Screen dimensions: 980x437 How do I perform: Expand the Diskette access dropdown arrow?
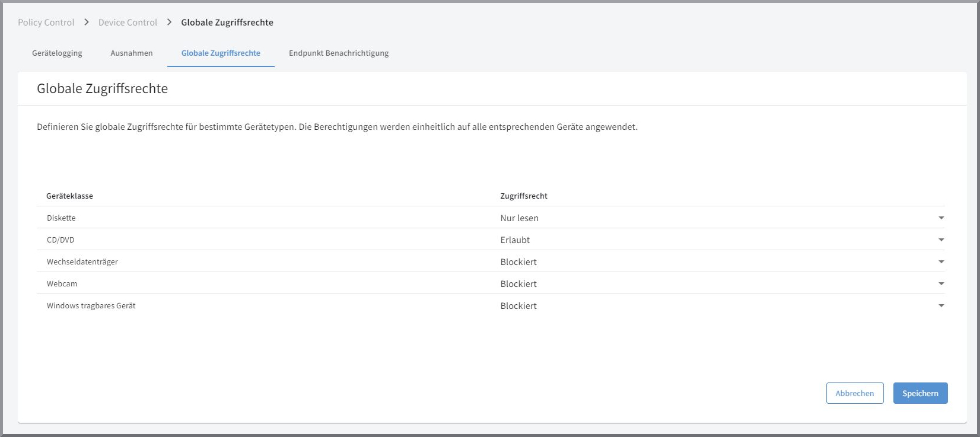click(941, 218)
